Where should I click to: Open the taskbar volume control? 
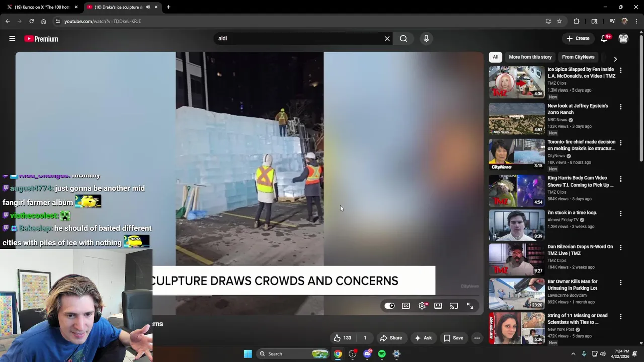click(603, 354)
